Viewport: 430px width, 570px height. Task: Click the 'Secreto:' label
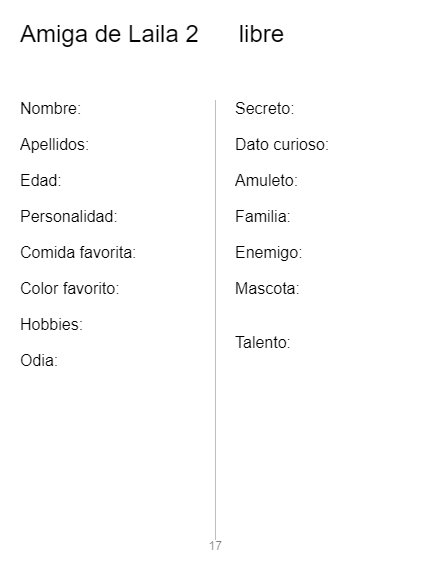point(265,108)
